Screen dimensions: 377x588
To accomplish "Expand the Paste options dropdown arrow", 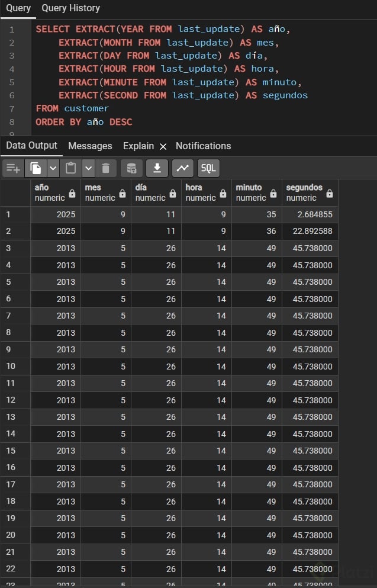I will click(x=88, y=168).
